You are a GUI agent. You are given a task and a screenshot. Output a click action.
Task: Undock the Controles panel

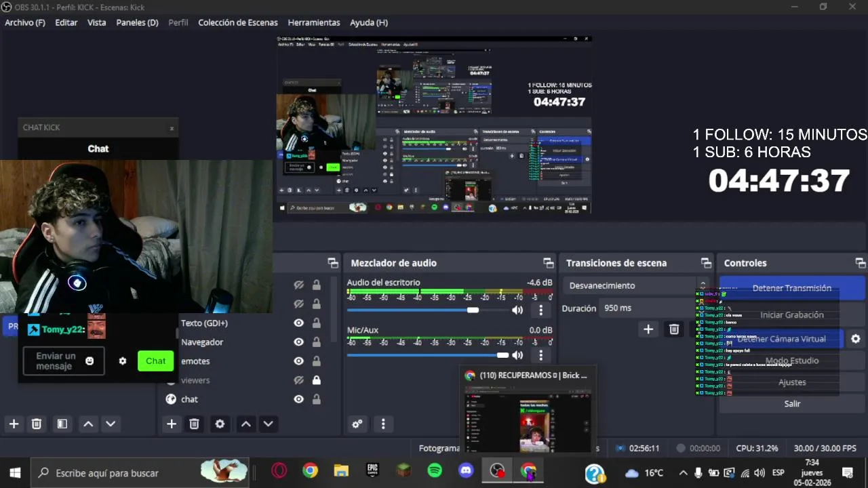861,263
